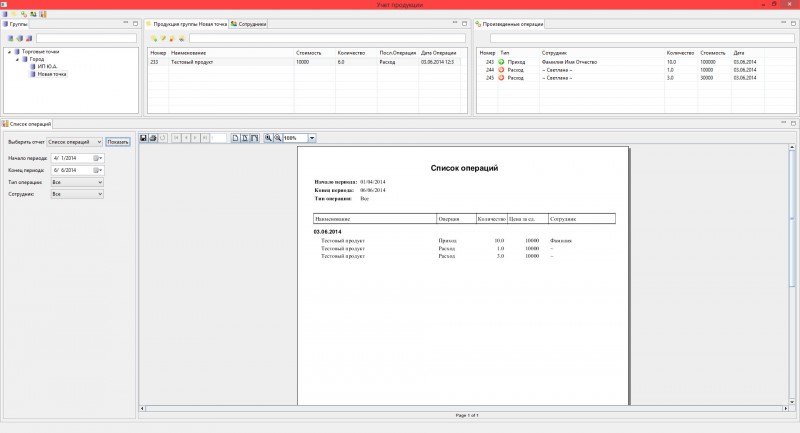Select the Тестовый продукт row 233

[305, 62]
